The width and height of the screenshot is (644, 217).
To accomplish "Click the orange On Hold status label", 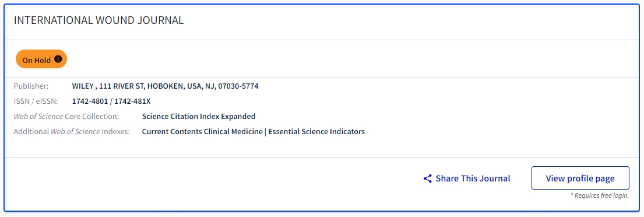I will pos(41,60).
